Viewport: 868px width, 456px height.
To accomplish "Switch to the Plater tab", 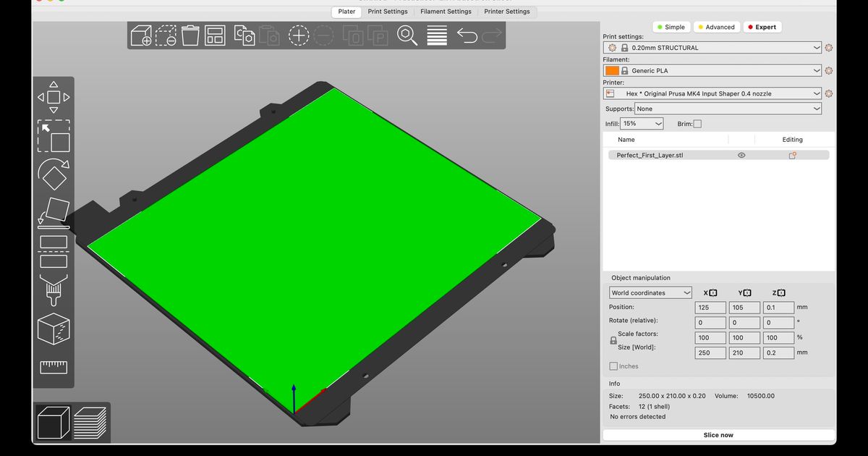I will pos(346,12).
